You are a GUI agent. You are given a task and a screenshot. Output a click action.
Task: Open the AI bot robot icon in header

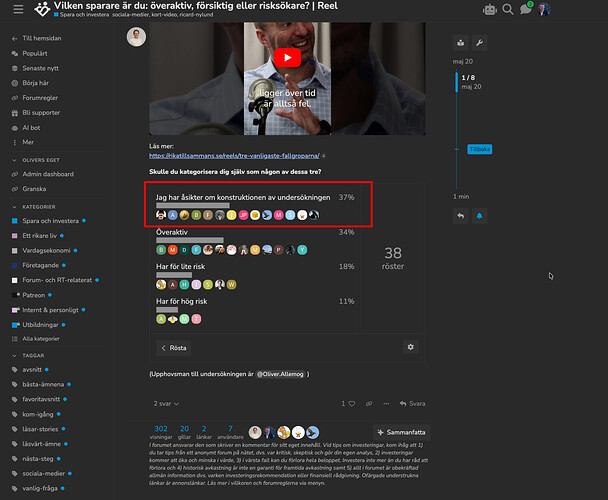pos(490,9)
